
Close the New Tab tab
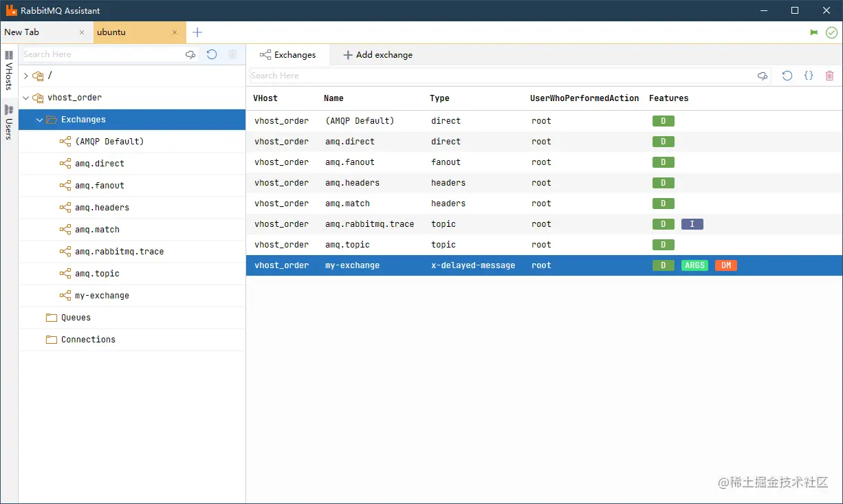coord(83,32)
